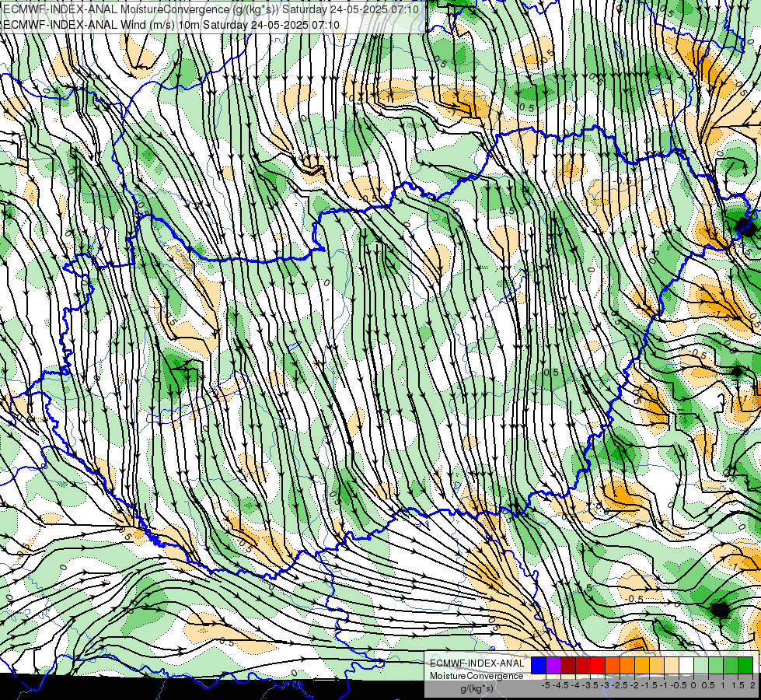Click the legend scale value -1
The width and height of the screenshot is (761, 700).
click(664, 685)
